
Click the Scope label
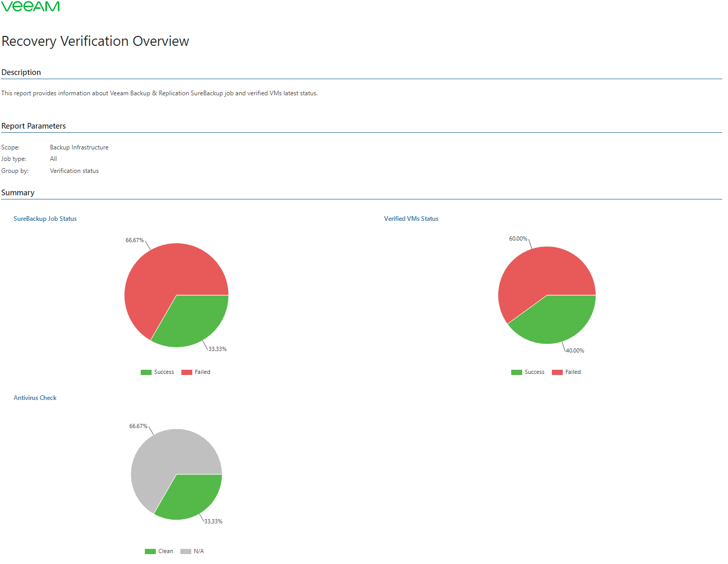(10, 147)
